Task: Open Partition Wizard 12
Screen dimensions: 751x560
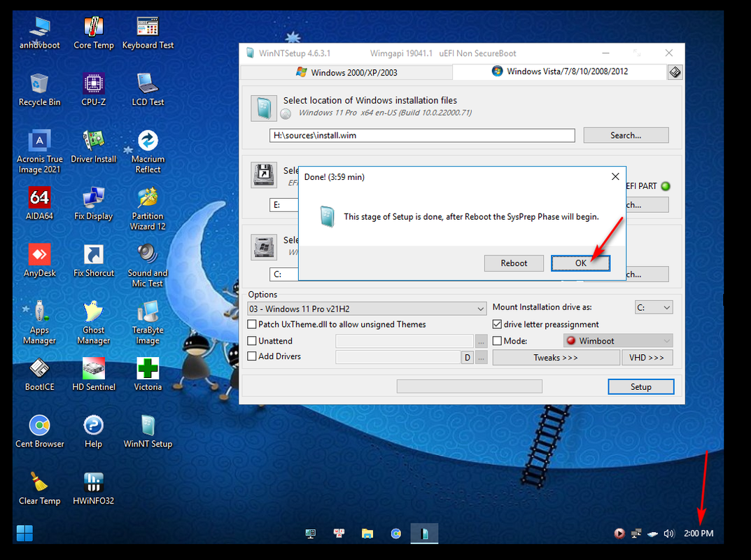Action: [148, 208]
